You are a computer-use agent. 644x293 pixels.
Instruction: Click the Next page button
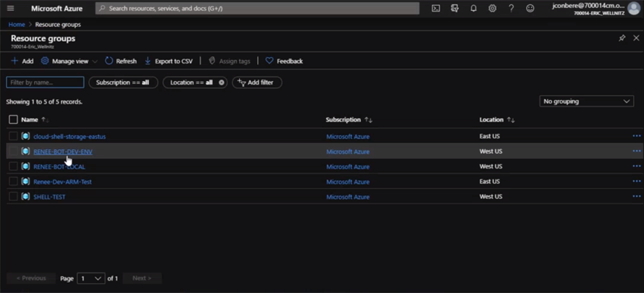[142, 279]
